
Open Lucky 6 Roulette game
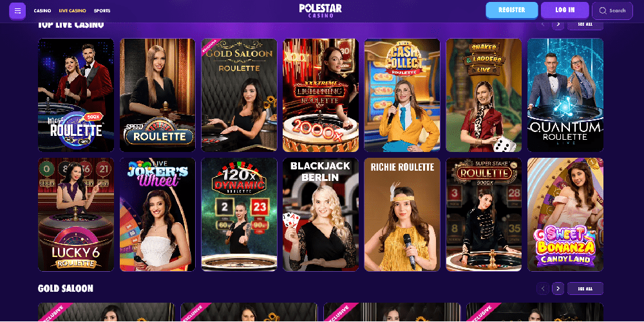coord(76,214)
